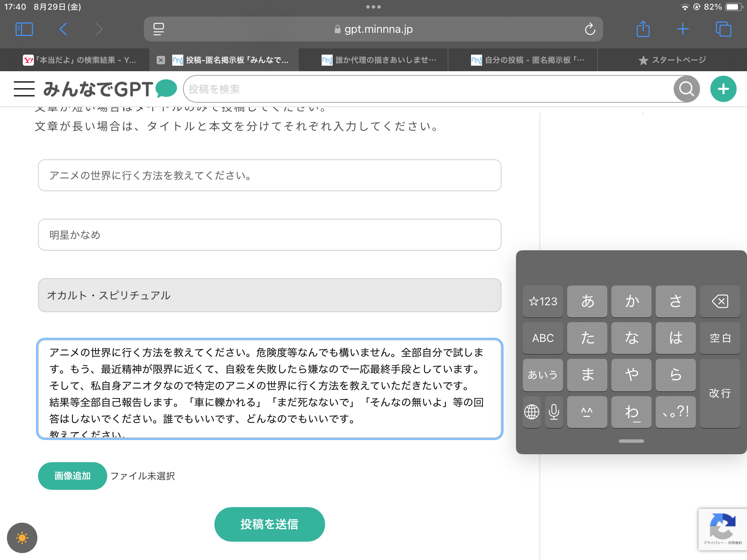
Task: Tap the 、。?! punctuation key
Action: tap(676, 412)
